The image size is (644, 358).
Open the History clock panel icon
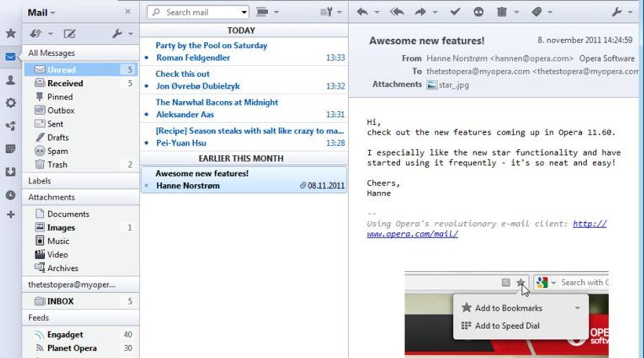click(x=11, y=195)
